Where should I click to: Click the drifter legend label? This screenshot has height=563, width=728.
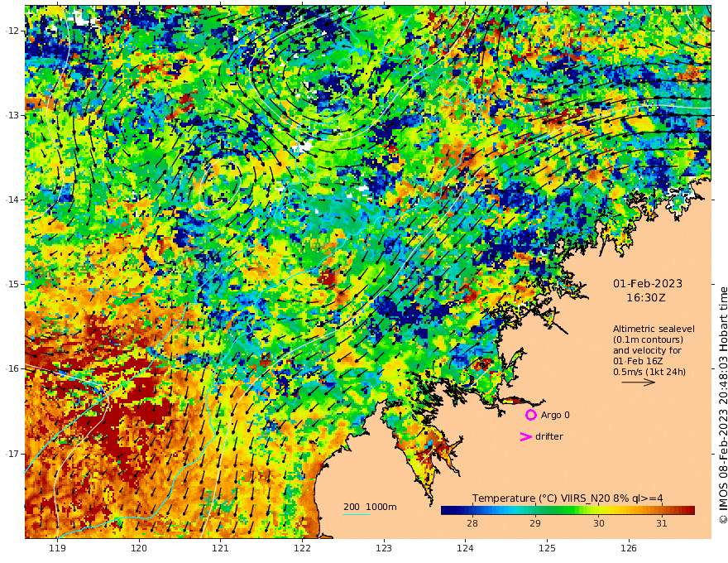pyautogui.click(x=548, y=436)
